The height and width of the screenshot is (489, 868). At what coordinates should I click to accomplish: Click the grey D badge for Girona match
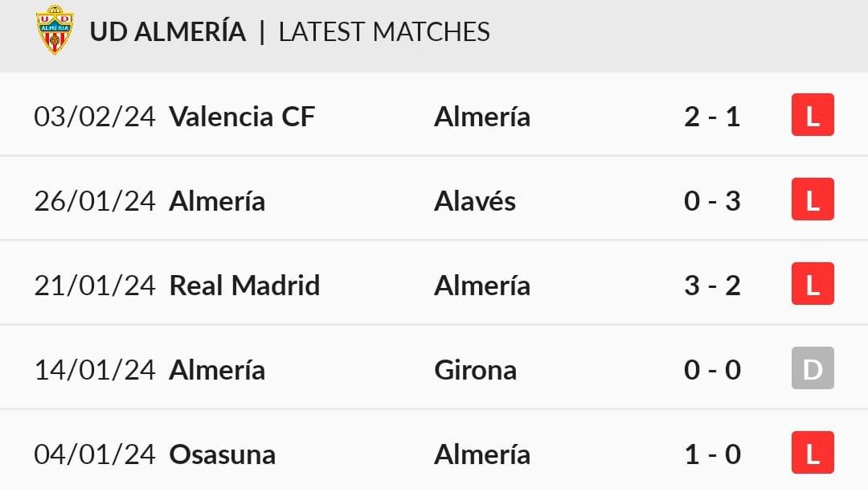click(813, 368)
